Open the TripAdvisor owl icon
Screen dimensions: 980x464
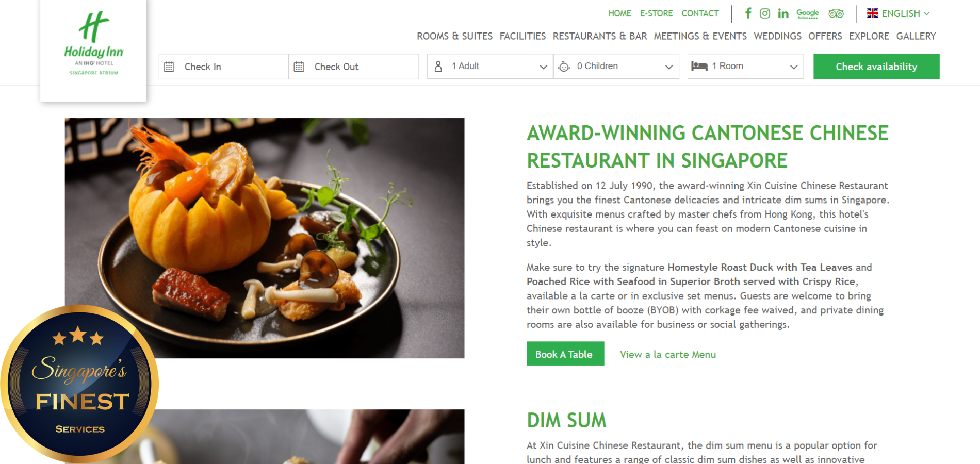pyautogui.click(x=836, y=13)
